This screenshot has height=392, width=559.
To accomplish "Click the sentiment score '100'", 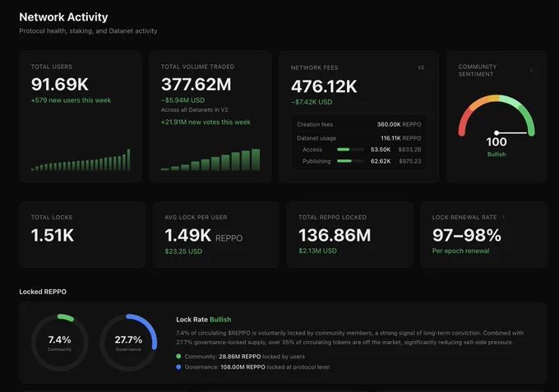I will [x=497, y=142].
